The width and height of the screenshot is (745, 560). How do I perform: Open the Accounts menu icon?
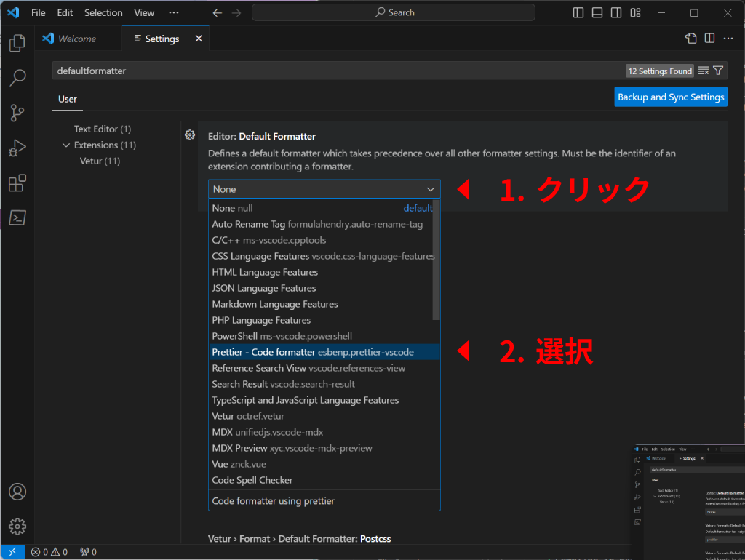(17, 492)
